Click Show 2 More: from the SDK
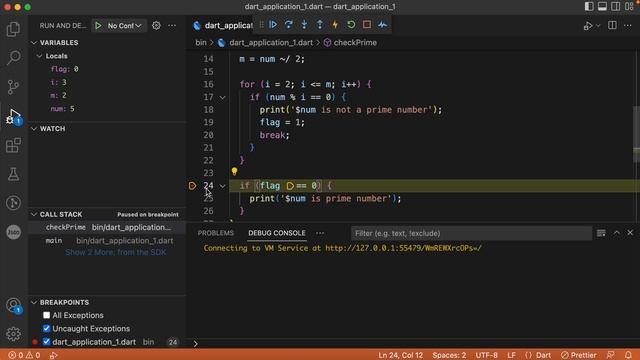This screenshot has height=360, width=640. [116, 252]
